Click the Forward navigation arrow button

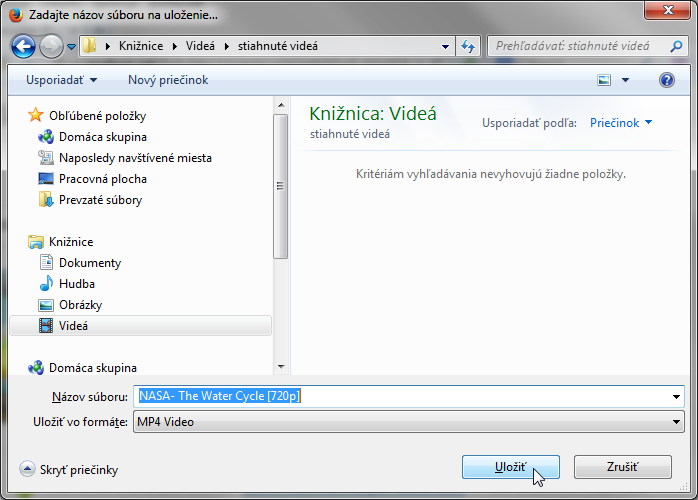[52, 46]
